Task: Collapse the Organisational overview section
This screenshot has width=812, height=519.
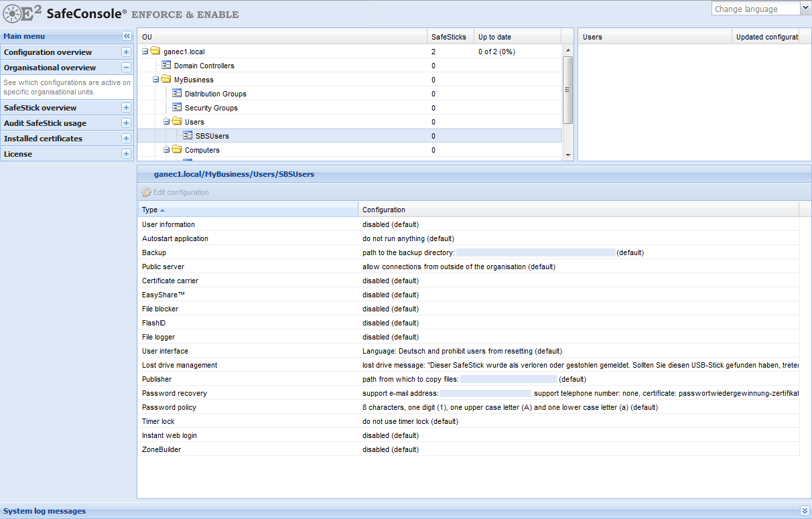Action: [126, 68]
